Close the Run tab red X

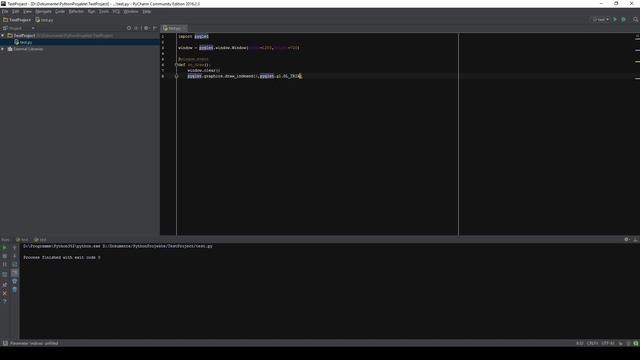coord(5,293)
